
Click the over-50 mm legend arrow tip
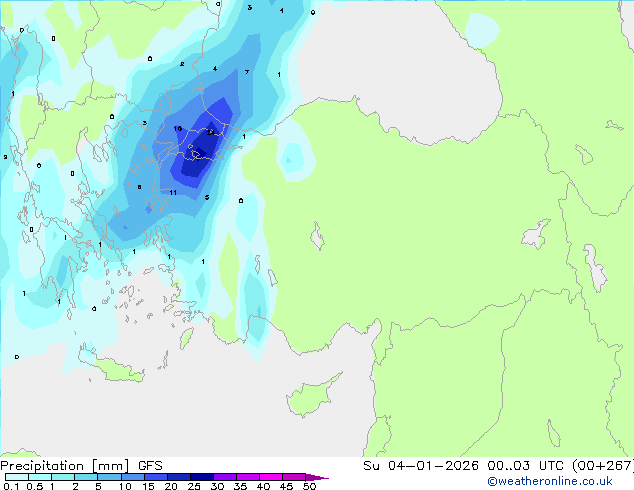(x=317, y=478)
